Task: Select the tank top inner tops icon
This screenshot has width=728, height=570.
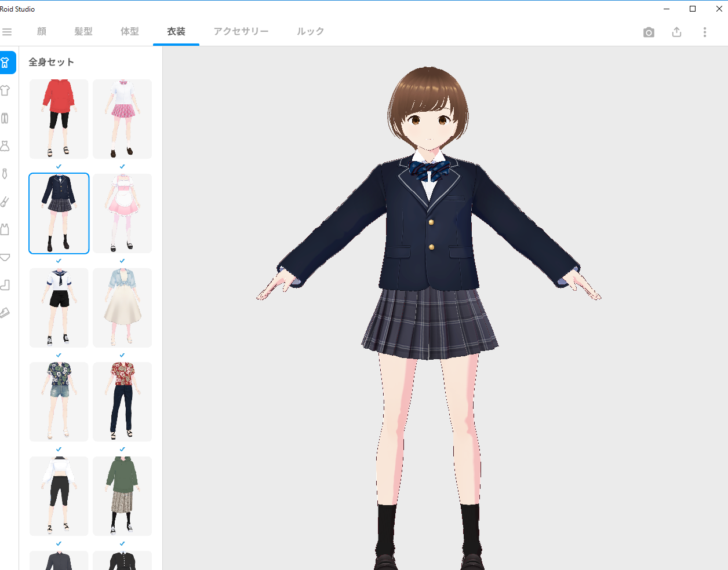Action: tap(5, 229)
